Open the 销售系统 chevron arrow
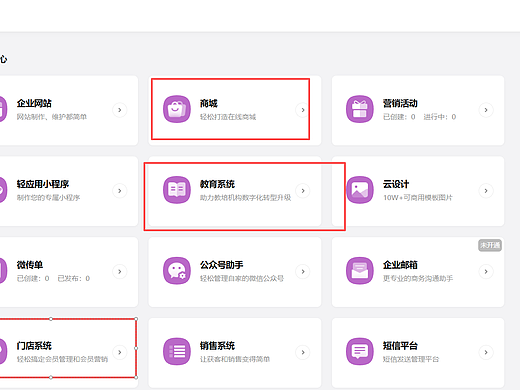This screenshot has width=520, height=390. click(303, 352)
